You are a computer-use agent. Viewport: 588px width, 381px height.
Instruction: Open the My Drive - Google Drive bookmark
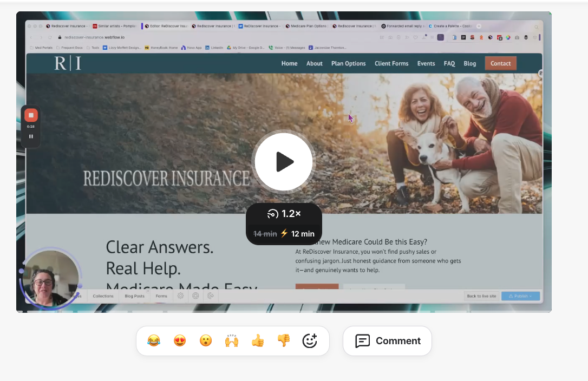pyautogui.click(x=246, y=48)
